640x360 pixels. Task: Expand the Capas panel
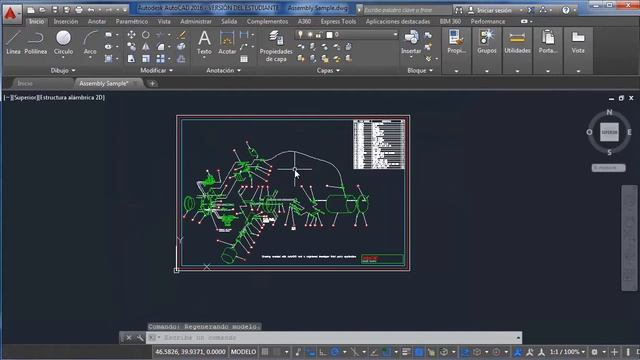[328, 71]
